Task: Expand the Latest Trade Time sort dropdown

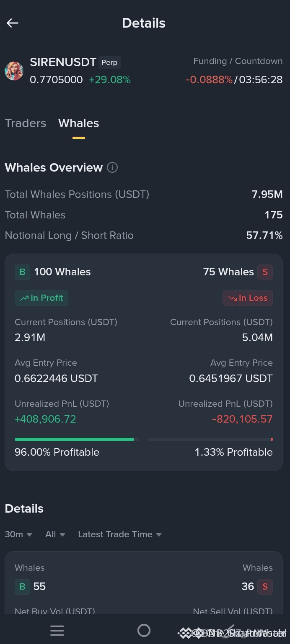Action: point(120,534)
